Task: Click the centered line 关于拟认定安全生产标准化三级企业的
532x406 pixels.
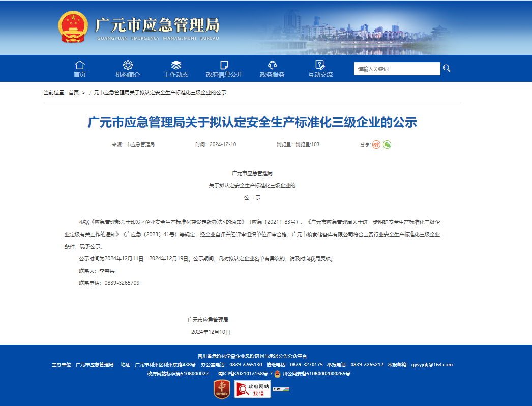Action: coord(252,185)
